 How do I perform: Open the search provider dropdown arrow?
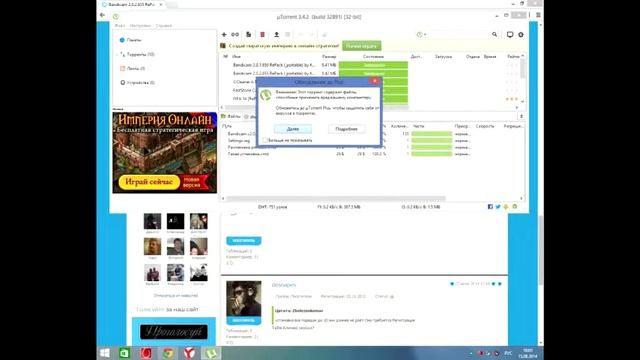point(425,35)
